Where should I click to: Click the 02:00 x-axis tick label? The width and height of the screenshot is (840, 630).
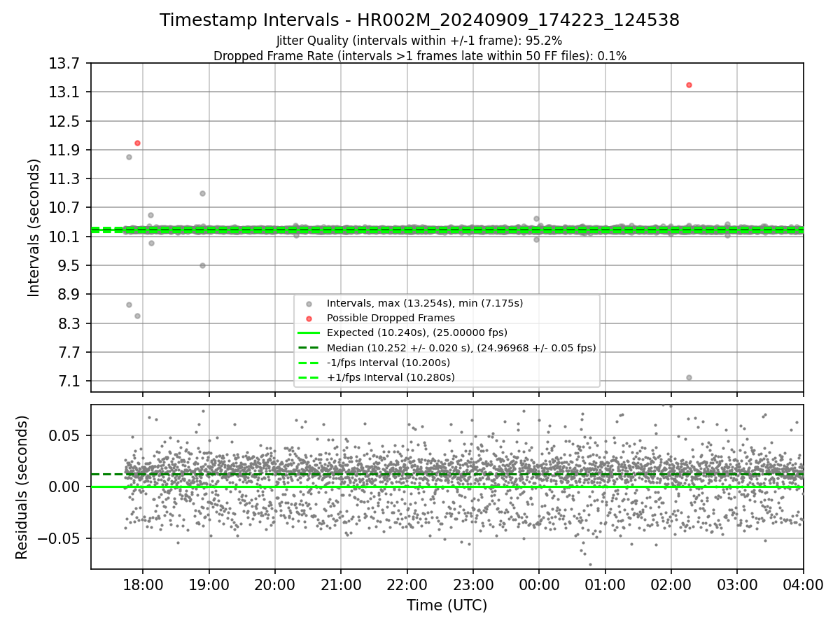(x=671, y=585)
